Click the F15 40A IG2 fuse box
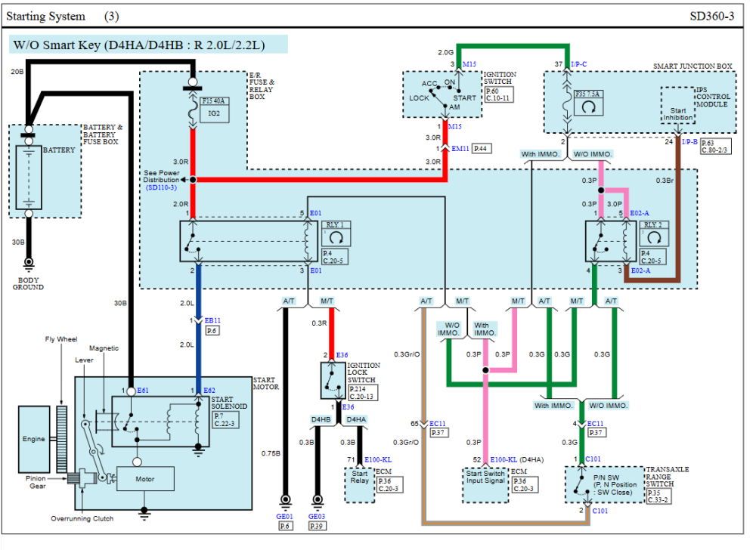 tap(215, 110)
